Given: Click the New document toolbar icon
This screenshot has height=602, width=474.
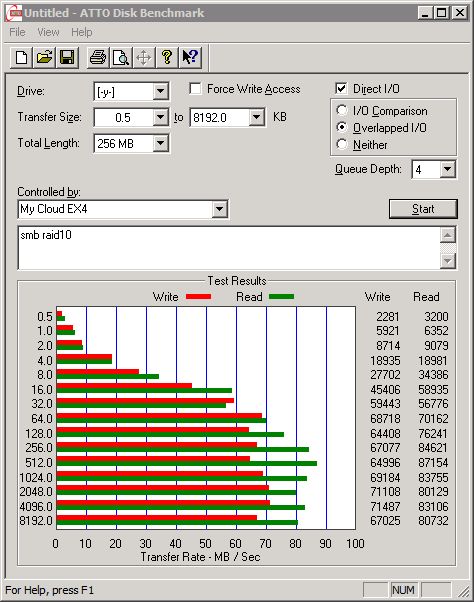Looking at the screenshot, I should pyautogui.click(x=21, y=58).
